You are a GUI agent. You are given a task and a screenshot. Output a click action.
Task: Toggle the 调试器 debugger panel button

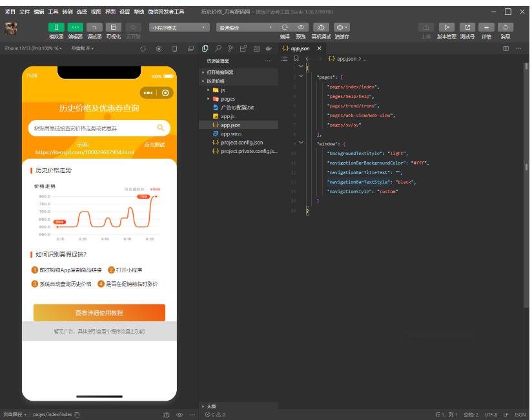[x=95, y=27]
